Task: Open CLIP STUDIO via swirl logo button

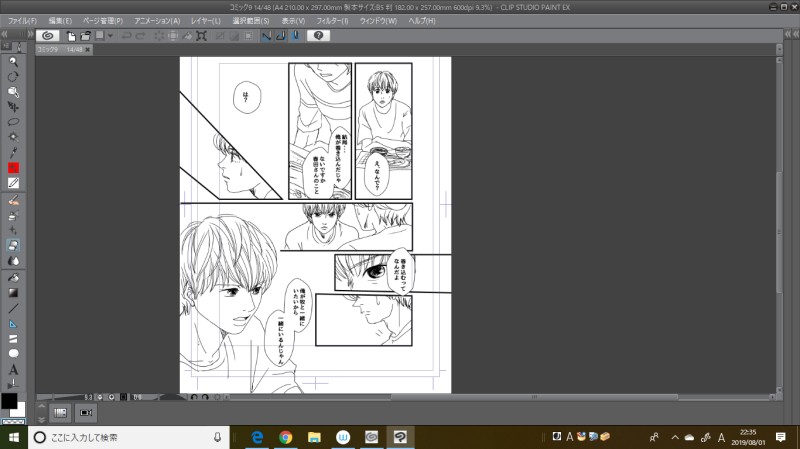Action: (x=47, y=36)
